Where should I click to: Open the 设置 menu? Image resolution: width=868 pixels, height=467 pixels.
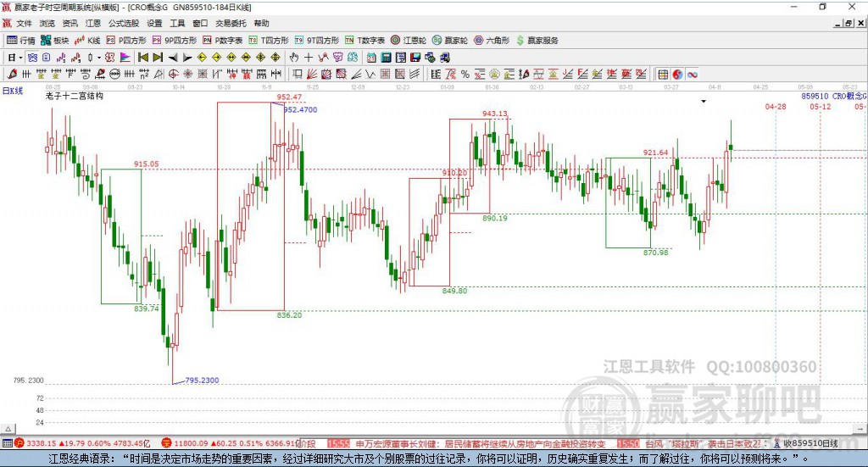click(154, 23)
